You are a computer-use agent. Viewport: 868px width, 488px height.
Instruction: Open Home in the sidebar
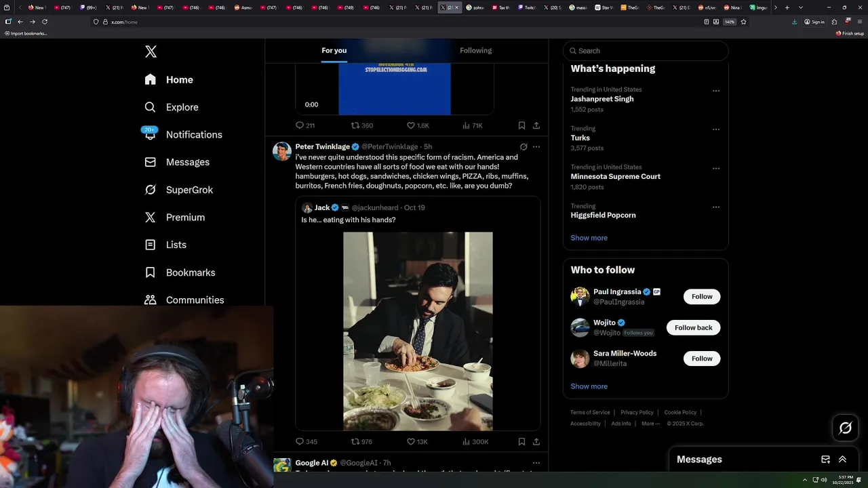(169, 80)
